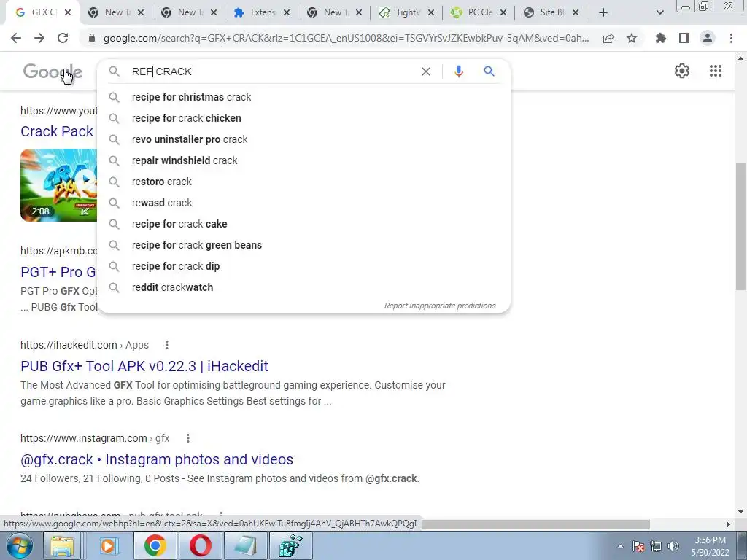Viewport: 747px width, 560px height.
Task: Open Chrome three-dot menu
Action: (x=731, y=38)
